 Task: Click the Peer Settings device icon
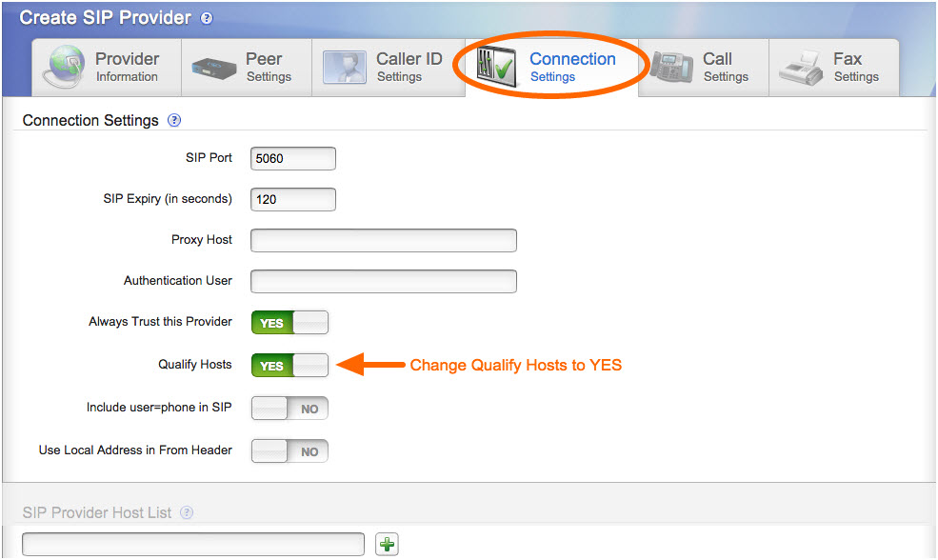(x=212, y=67)
